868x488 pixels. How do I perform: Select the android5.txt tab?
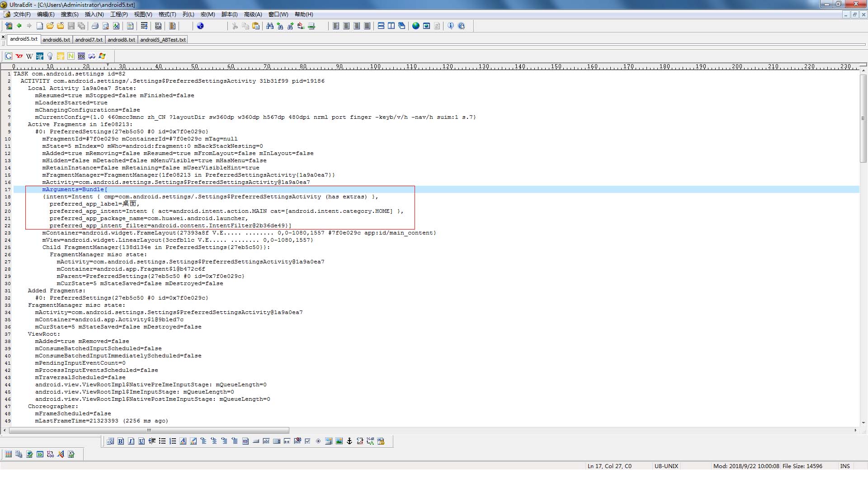click(x=24, y=39)
